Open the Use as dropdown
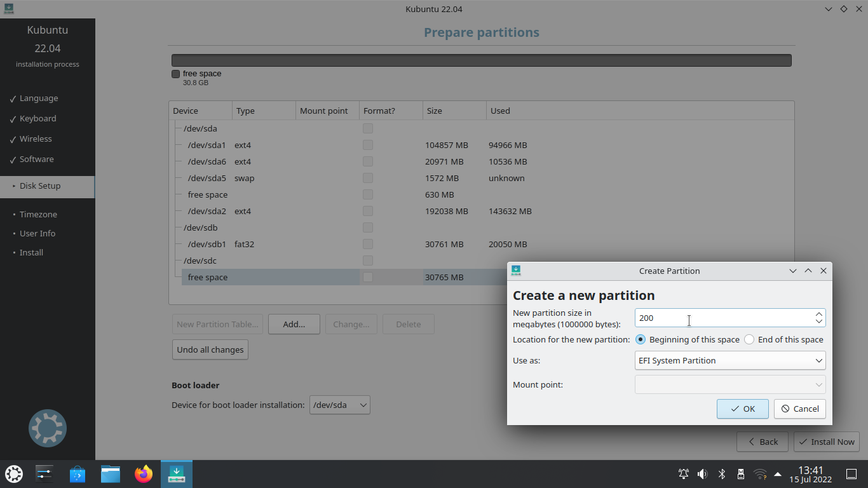This screenshot has width=868, height=488. point(730,360)
